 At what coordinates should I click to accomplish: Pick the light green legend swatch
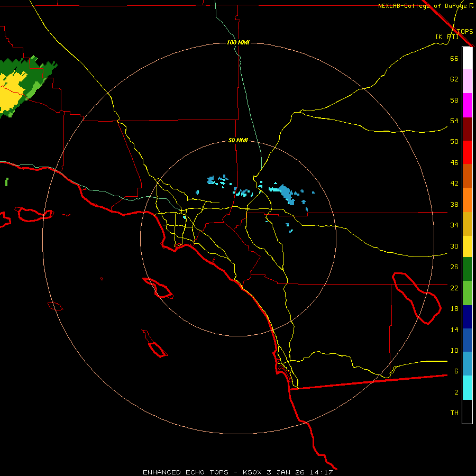467,292
